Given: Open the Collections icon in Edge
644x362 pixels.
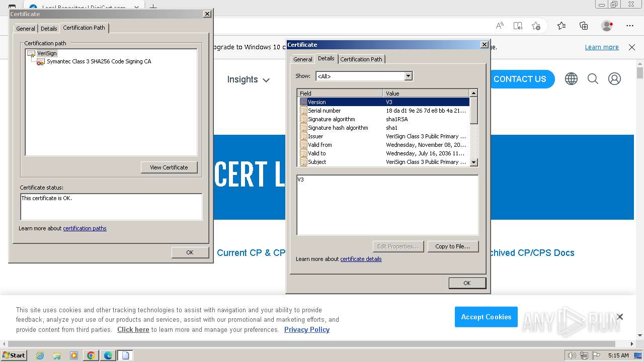Looking at the screenshot, I should point(584,26).
